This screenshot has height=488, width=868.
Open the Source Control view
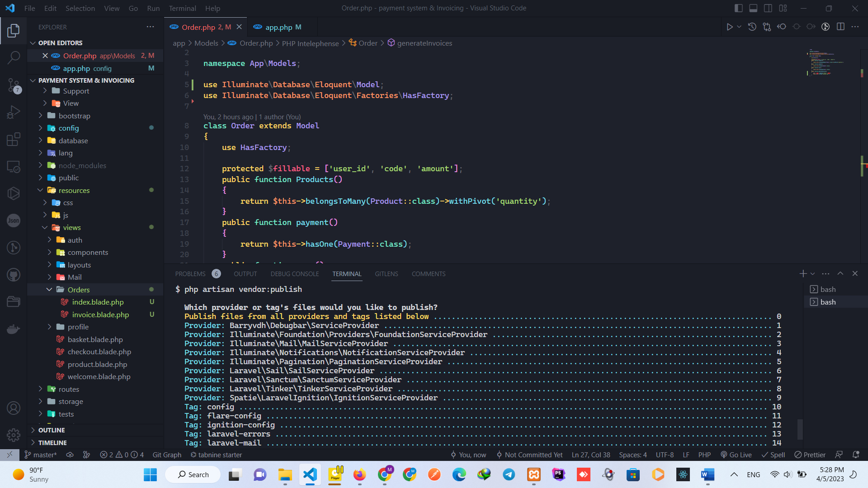pyautogui.click(x=14, y=85)
